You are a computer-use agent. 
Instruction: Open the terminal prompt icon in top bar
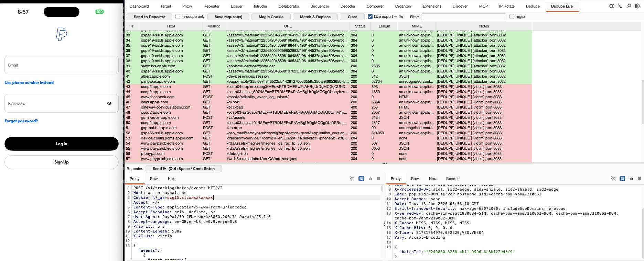coord(620,6)
